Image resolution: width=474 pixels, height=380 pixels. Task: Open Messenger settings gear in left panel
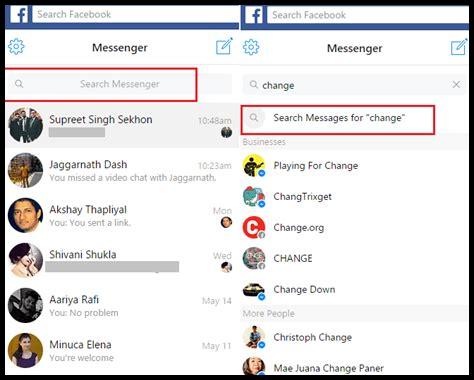[x=16, y=47]
